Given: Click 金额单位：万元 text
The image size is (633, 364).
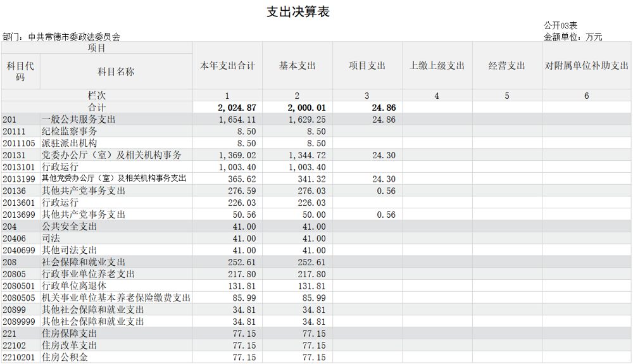Looking at the screenshot, I should click(x=572, y=37).
